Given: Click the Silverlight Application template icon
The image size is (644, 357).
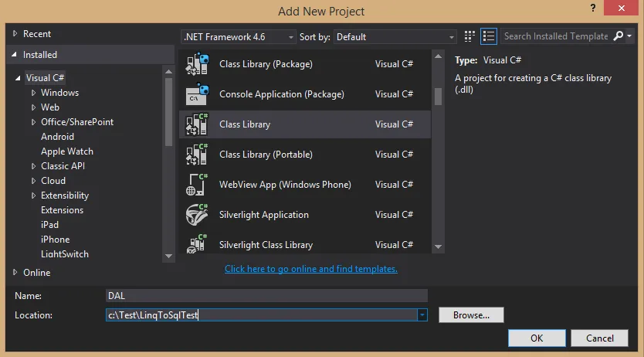Looking at the screenshot, I should [198, 215].
